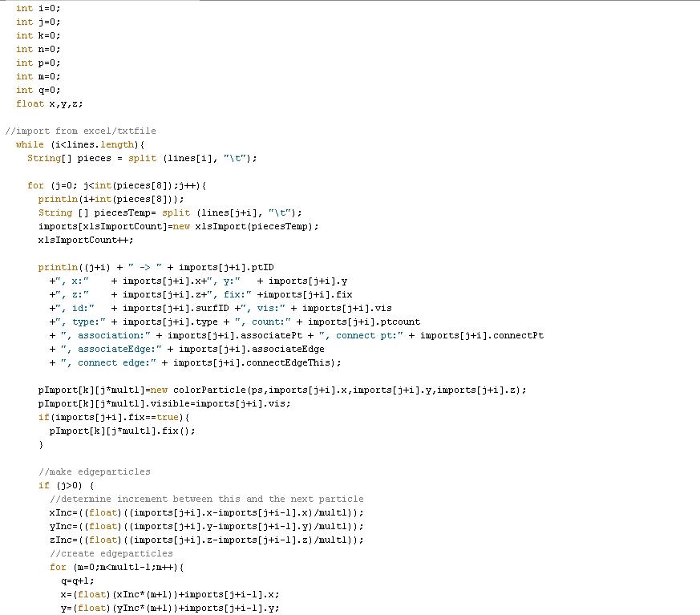Click the 'imports[xlsImportCount]=new xlsImport(piecesTemp);' line
This screenshot has height=615, width=700.
[179, 226]
